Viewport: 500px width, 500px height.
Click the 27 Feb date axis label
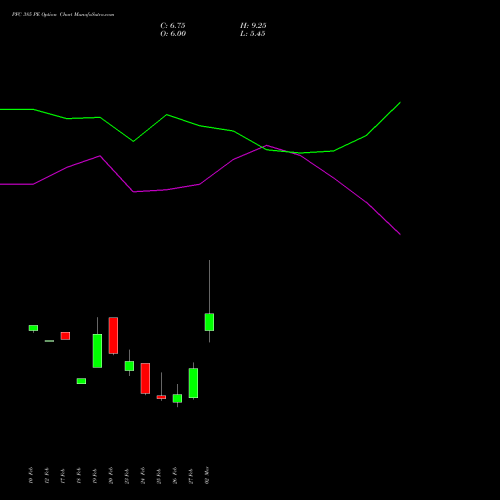(x=191, y=476)
